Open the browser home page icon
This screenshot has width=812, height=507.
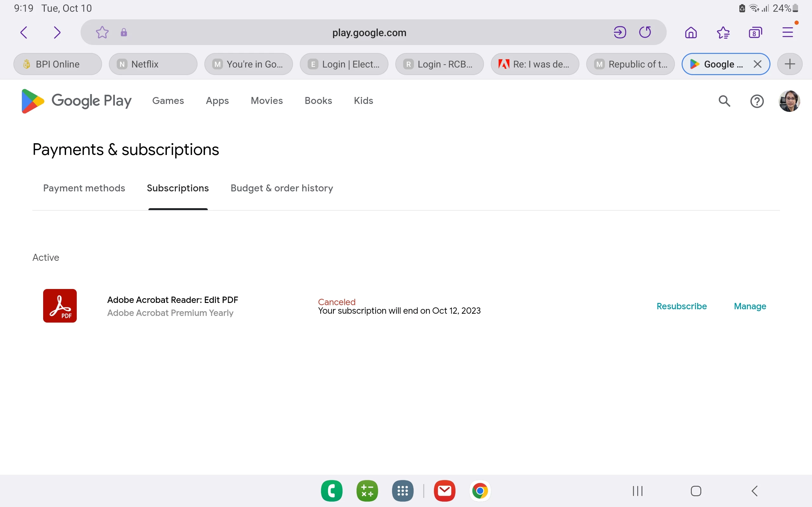point(691,33)
